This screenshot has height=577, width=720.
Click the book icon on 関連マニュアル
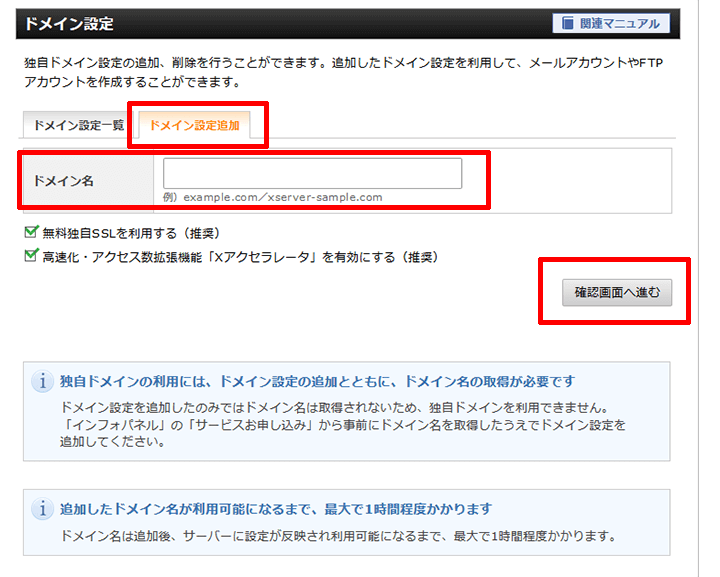coord(568,23)
